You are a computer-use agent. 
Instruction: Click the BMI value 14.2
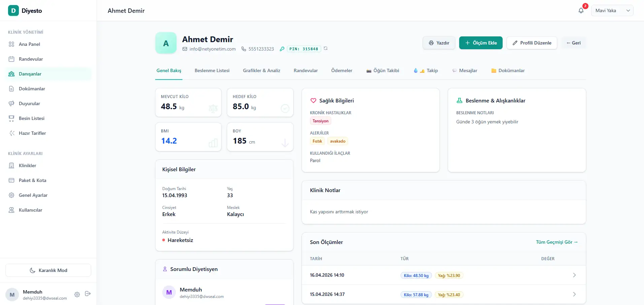(169, 141)
